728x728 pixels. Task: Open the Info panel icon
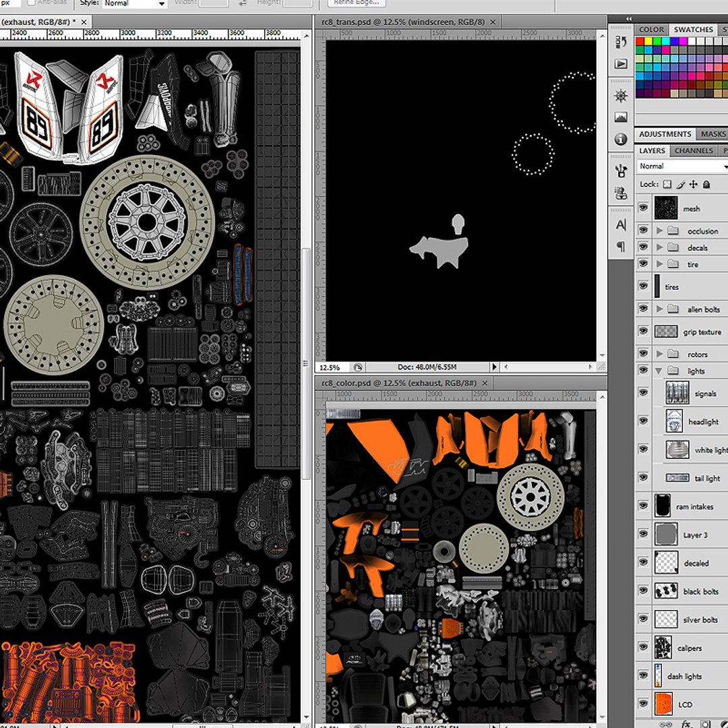pos(621,140)
